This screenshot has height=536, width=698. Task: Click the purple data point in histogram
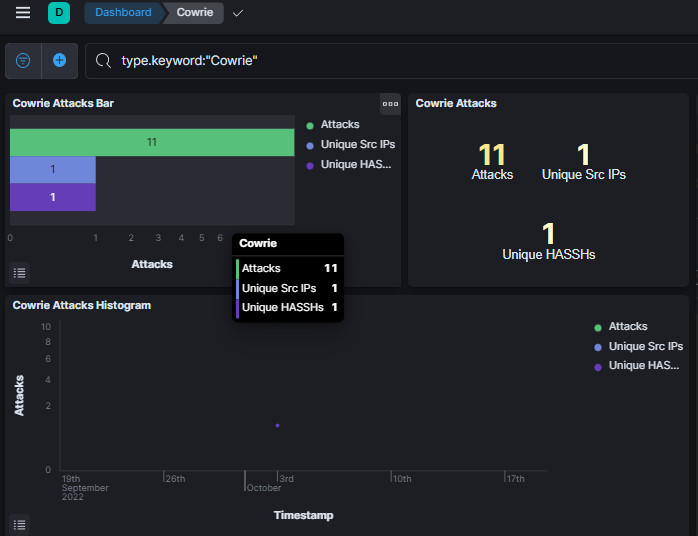(277, 426)
